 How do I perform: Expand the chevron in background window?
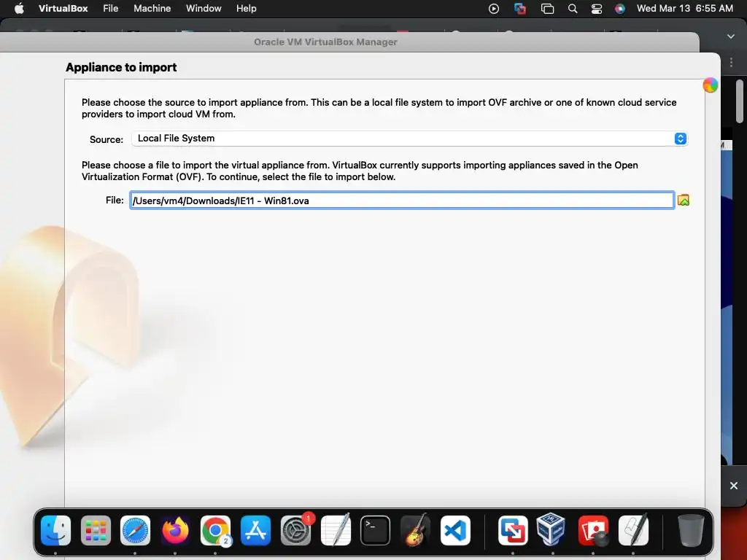pyautogui.click(x=731, y=36)
